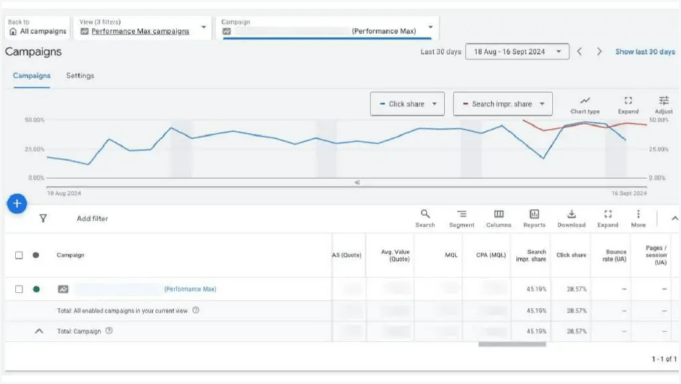Viewport: 681px width, 384px height.
Task: Open chart Adjust settings
Action: click(x=664, y=105)
